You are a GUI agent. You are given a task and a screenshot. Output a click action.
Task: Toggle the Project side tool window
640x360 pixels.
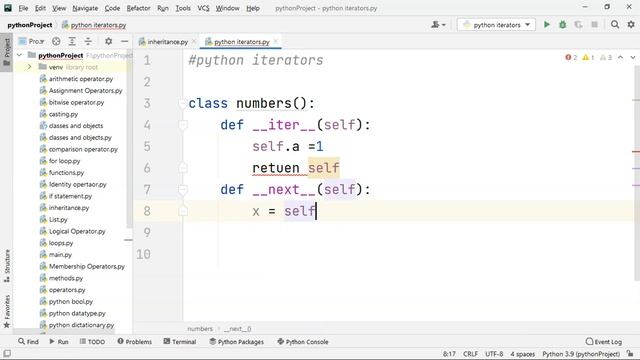(x=7, y=52)
